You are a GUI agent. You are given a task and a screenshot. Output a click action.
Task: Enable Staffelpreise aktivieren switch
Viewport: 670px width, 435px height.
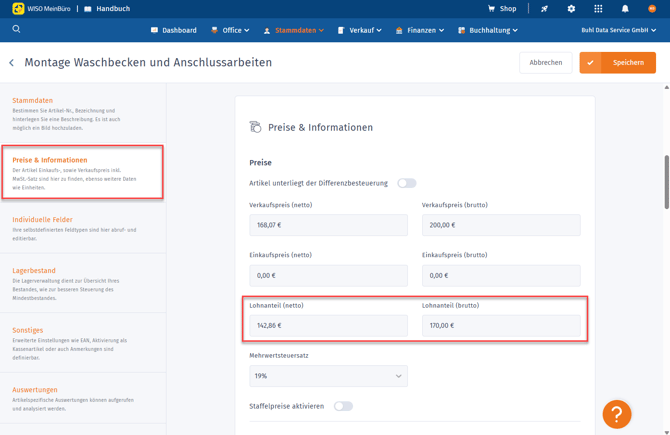pos(343,406)
